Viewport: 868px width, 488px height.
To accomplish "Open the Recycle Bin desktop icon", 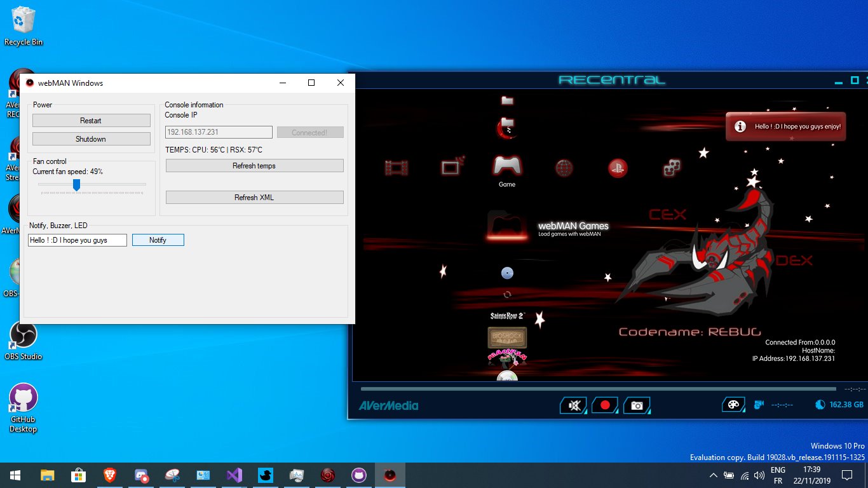I will (x=24, y=26).
